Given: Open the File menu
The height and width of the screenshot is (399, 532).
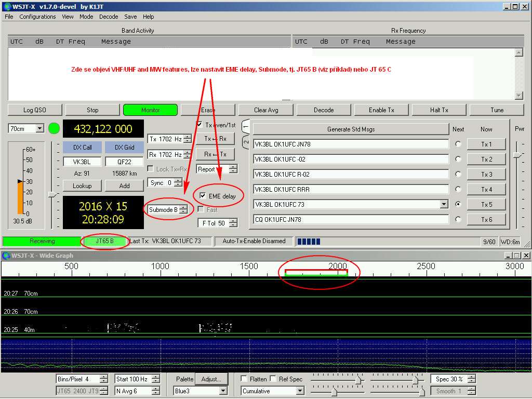Looking at the screenshot, I should [x=9, y=17].
